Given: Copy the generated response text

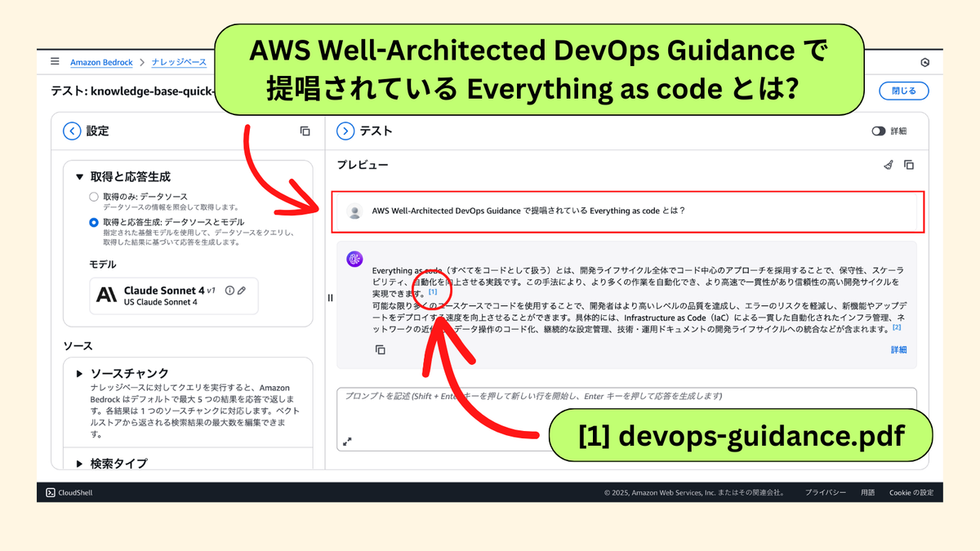Looking at the screenshot, I should [380, 349].
